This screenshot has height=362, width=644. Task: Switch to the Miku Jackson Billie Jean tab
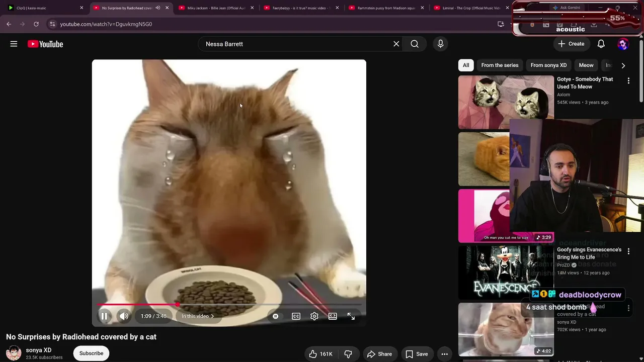216,8
